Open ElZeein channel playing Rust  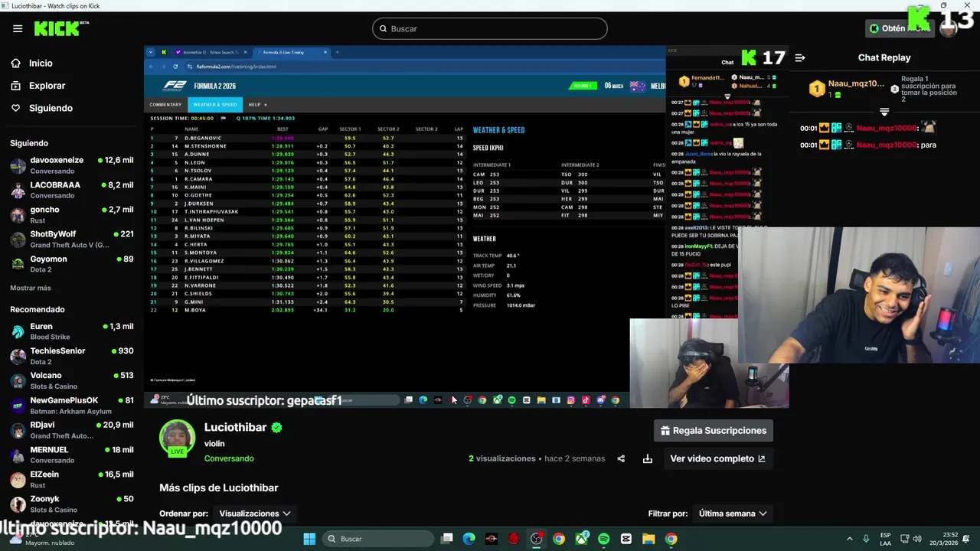point(72,479)
